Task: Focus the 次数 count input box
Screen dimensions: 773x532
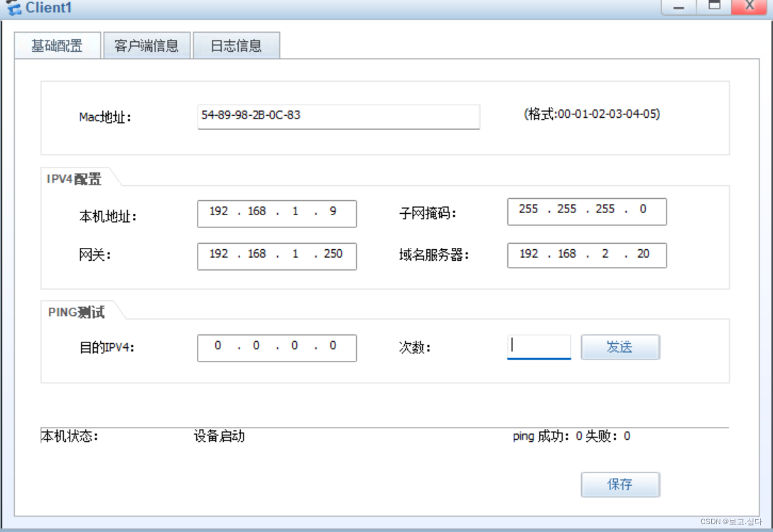Action: [x=539, y=347]
